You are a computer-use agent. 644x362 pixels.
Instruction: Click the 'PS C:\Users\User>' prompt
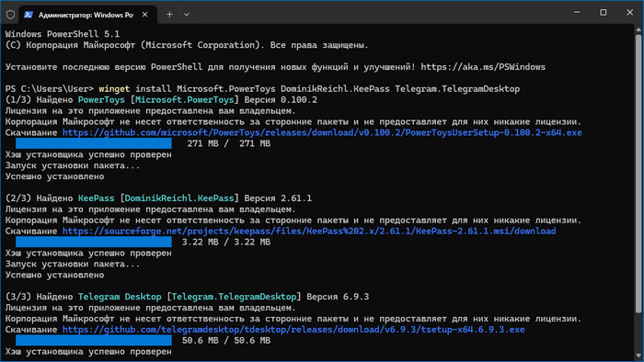point(50,88)
